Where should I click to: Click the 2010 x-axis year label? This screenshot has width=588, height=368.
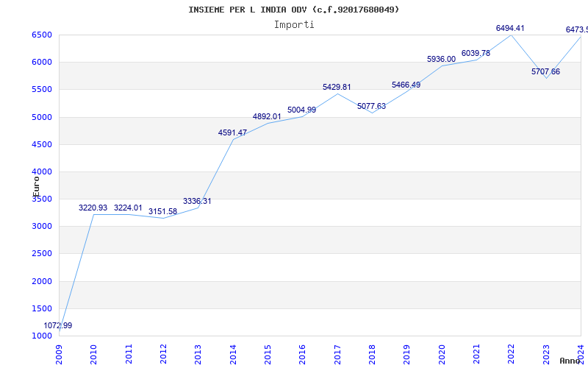click(x=94, y=355)
